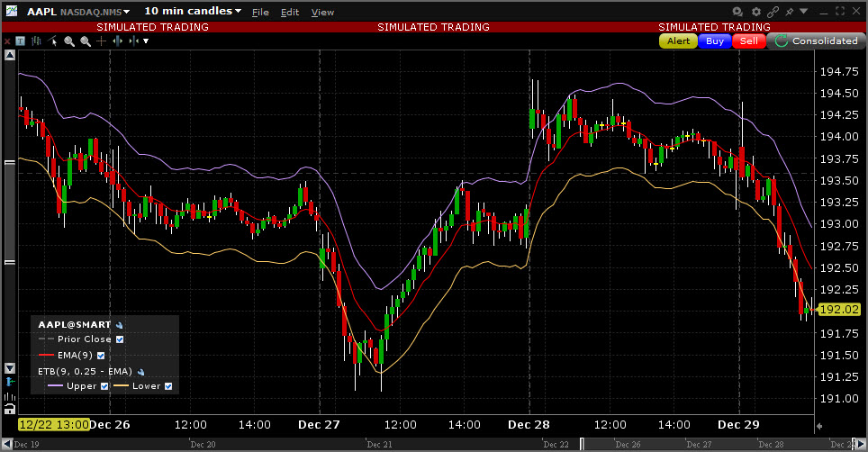Click the Dec 28 date axis label
868x452 pixels.
click(x=529, y=425)
